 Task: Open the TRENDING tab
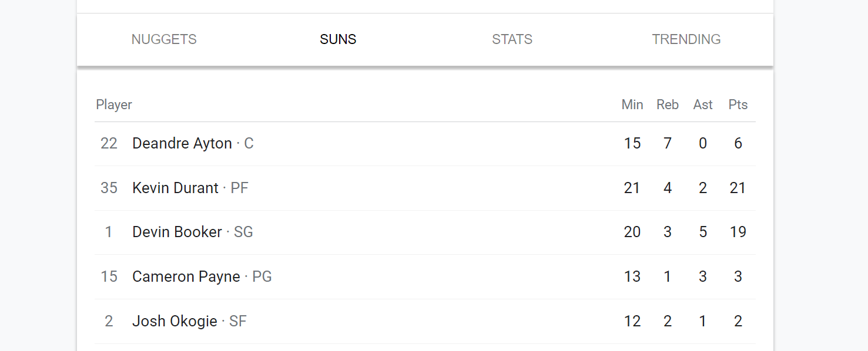click(x=686, y=39)
